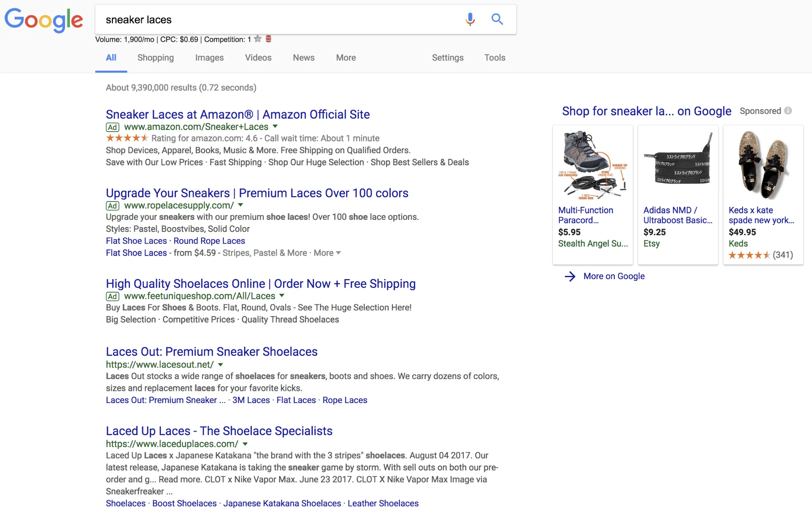Click the More on Google arrow icon

coord(570,276)
